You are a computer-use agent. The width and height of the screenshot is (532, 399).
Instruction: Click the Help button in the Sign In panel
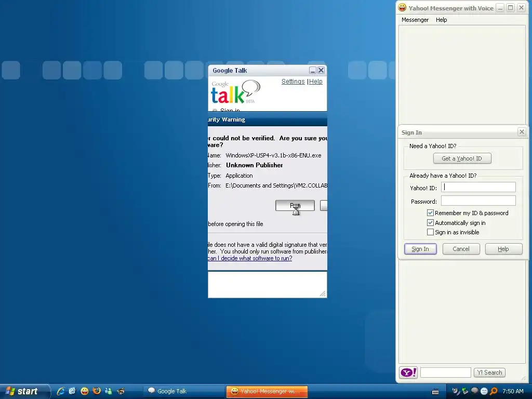pyautogui.click(x=503, y=249)
